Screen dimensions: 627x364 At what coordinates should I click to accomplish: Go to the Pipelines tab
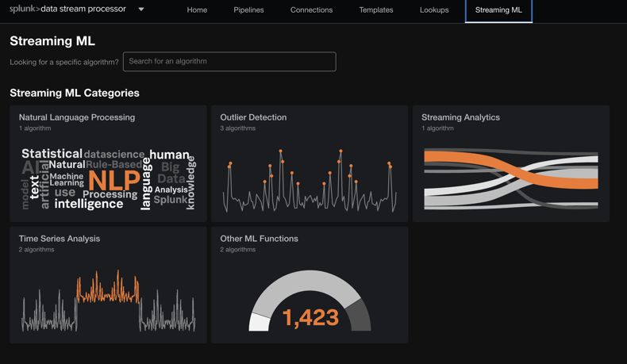click(248, 10)
